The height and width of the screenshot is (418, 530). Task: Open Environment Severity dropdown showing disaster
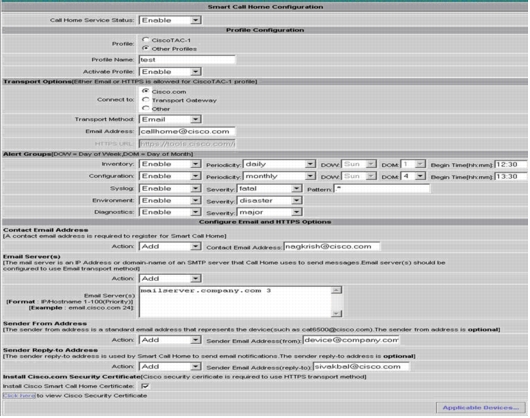[x=269, y=201]
